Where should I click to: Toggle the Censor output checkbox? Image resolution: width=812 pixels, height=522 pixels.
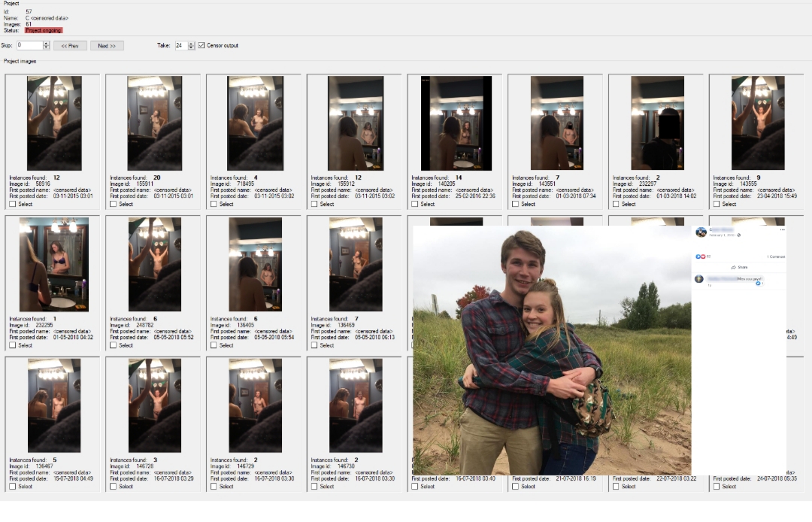tap(201, 46)
